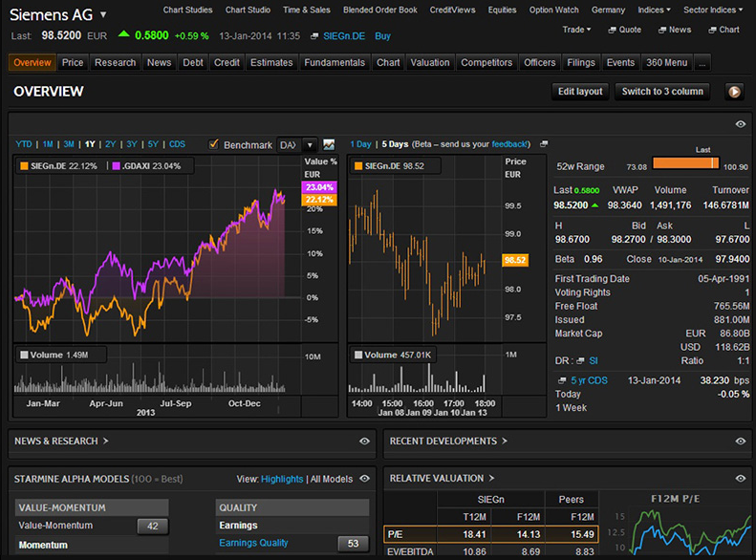Click the News pop-out icon in top bar

660,30
